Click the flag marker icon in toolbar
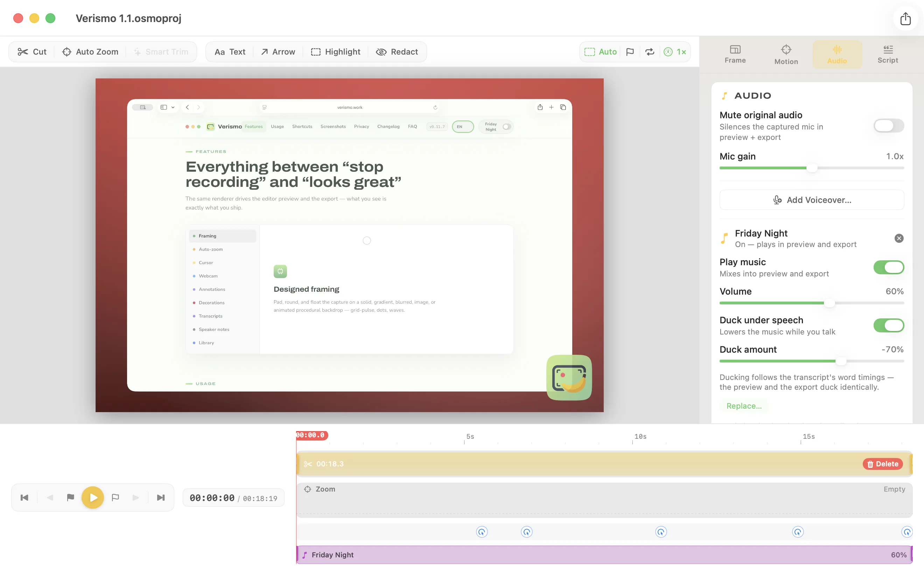The height and width of the screenshot is (571, 924). (x=630, y=52)
